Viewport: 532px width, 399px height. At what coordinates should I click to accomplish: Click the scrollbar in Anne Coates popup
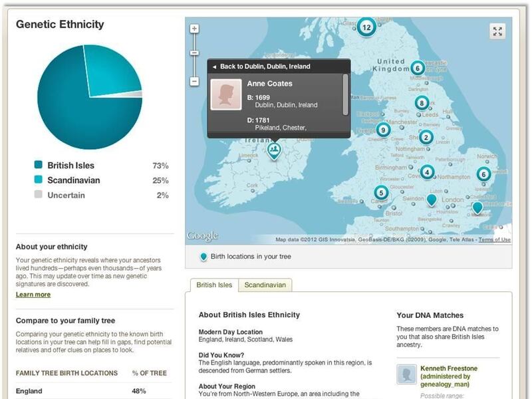point(345,93)
